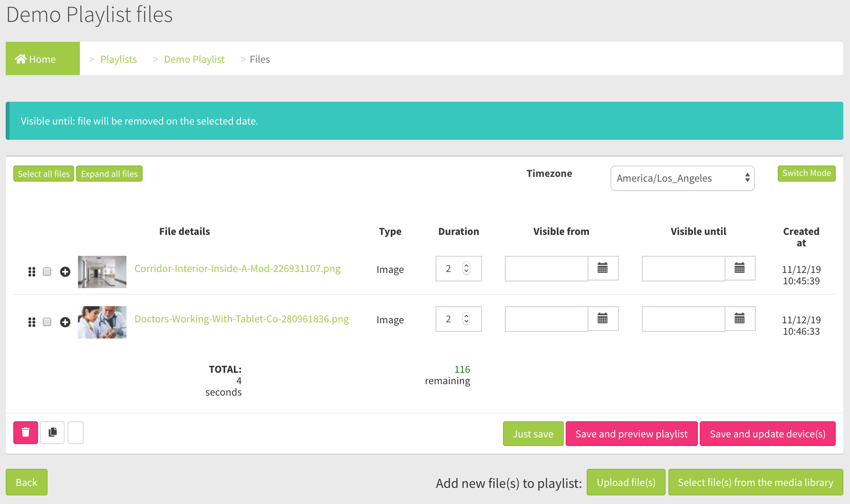Expand the Corridor-Interior file details
This screenshot has height=504, width=850.
pyautogui.click(x=65, y=271)
